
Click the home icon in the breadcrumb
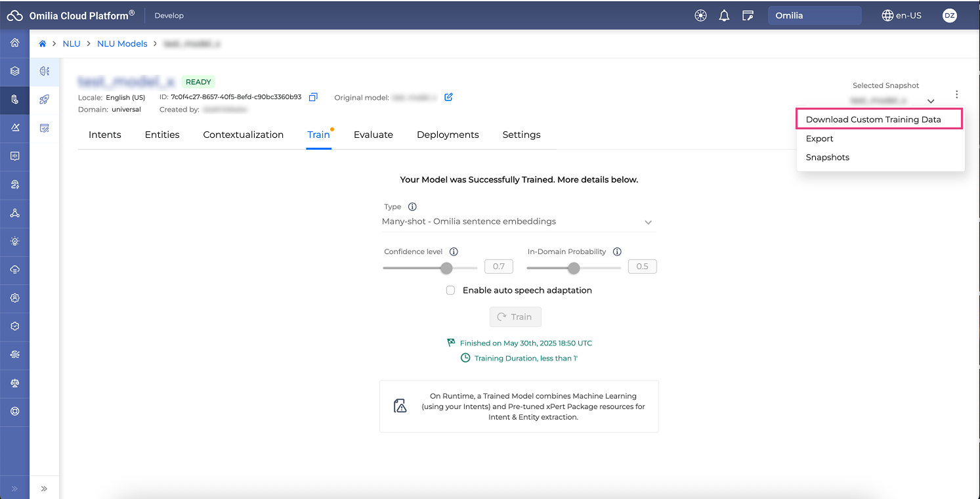[43, 44]
